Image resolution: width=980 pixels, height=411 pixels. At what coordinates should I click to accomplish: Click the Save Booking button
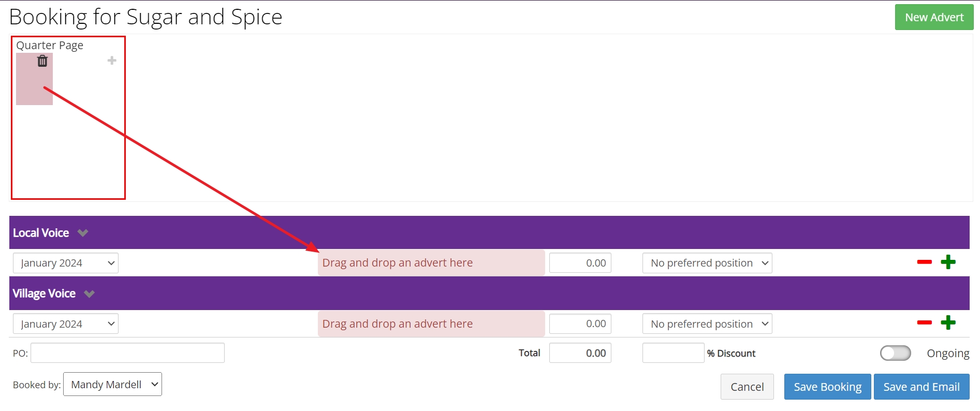(x=827, y=387)
